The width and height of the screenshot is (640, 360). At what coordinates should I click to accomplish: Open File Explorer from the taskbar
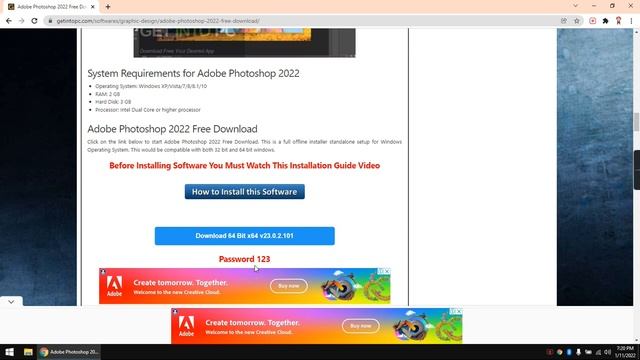pyautogui.click(x=28, y=352)
